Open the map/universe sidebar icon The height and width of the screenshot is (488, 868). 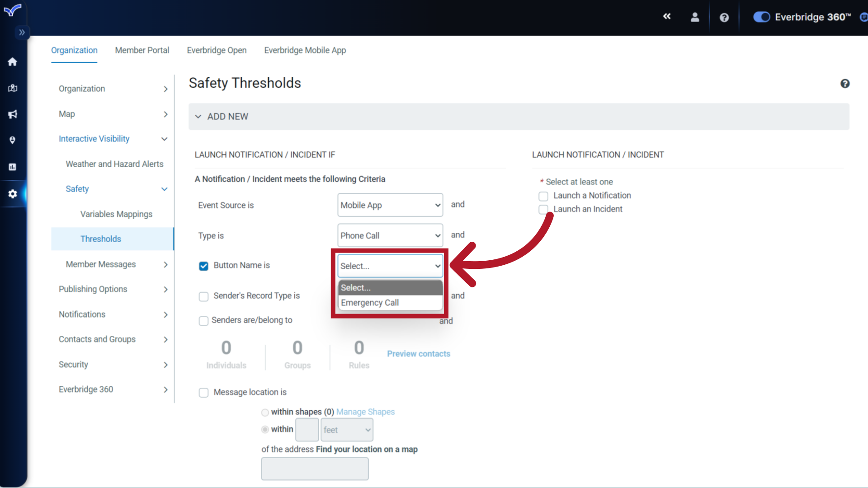[13, 88]
